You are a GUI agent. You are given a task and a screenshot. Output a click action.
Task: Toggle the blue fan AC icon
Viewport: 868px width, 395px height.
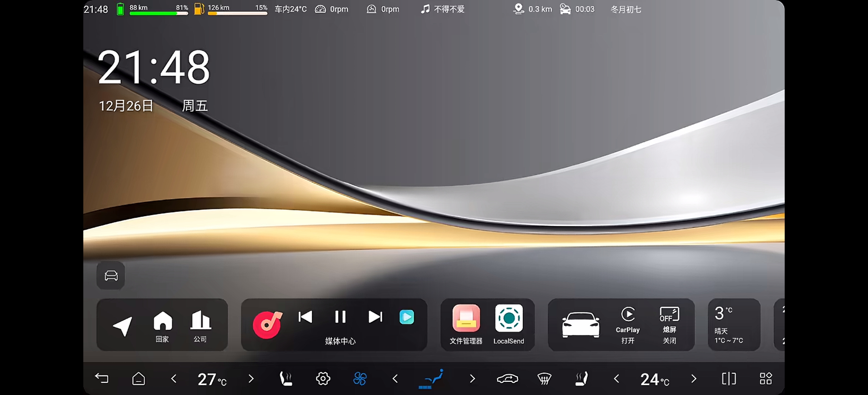point(360,379)
